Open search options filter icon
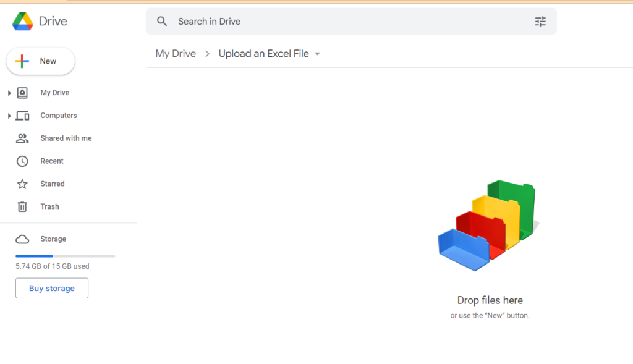 click(x=540, y=22)
